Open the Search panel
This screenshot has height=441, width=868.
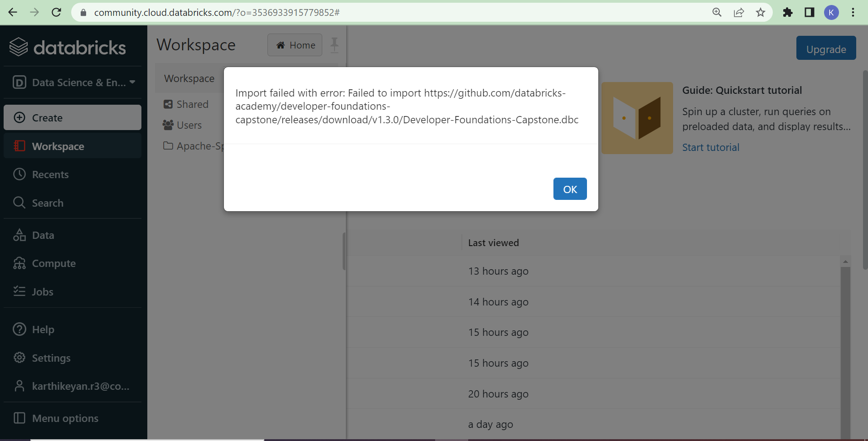pos(48,203)
